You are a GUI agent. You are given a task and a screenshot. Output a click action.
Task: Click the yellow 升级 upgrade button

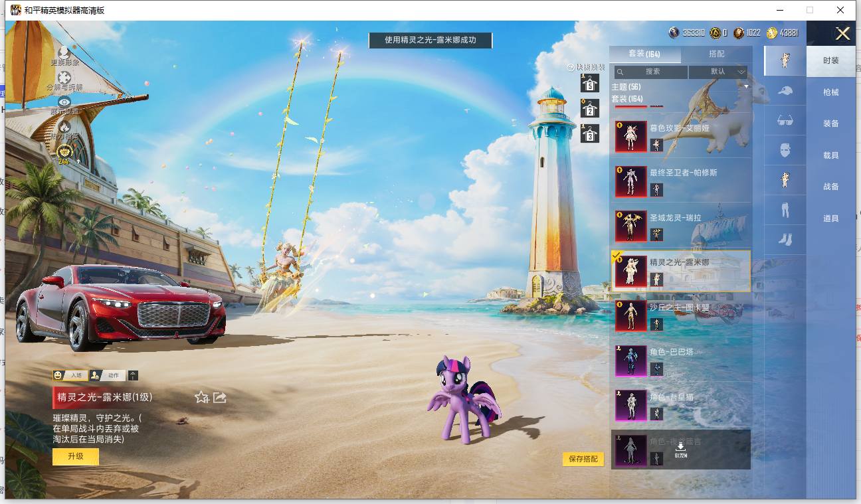click(76, 457)
